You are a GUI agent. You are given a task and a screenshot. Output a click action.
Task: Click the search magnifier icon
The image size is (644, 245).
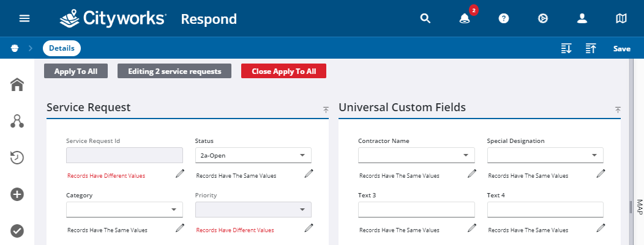point(425,18)
